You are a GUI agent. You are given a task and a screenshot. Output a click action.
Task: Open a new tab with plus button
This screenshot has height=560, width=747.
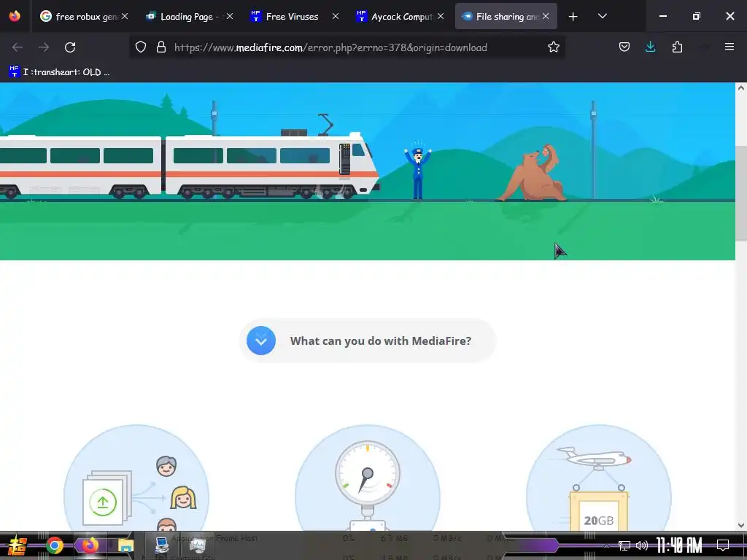(573, 17)
